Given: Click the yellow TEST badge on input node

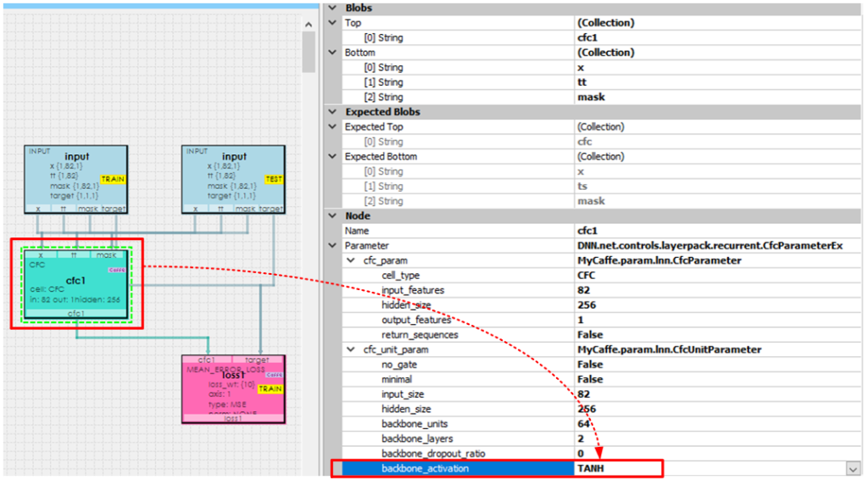Looking at the screenshot, I should [274, 180].
